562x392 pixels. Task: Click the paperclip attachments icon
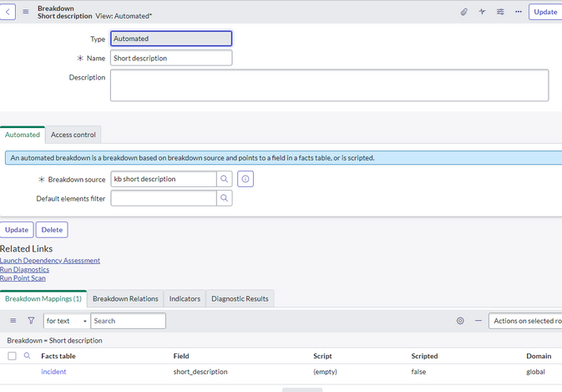coord(464,12)
